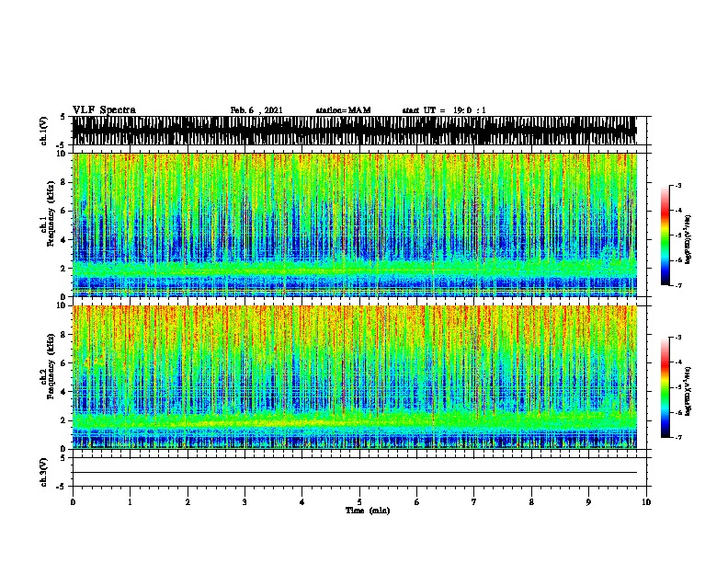Click time axis tick label "8"
Viewport: 728px width, 563px height.
(531, 502)
